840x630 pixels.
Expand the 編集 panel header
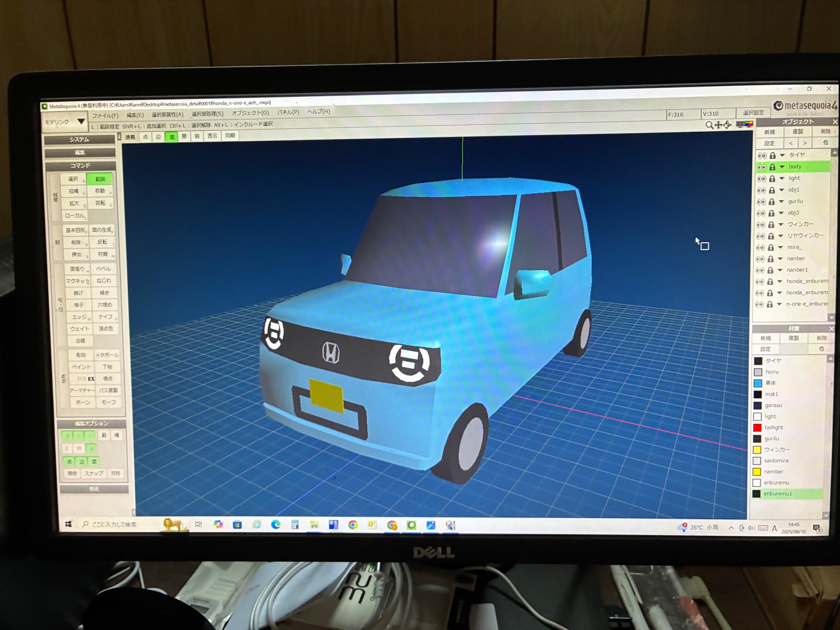80,152
